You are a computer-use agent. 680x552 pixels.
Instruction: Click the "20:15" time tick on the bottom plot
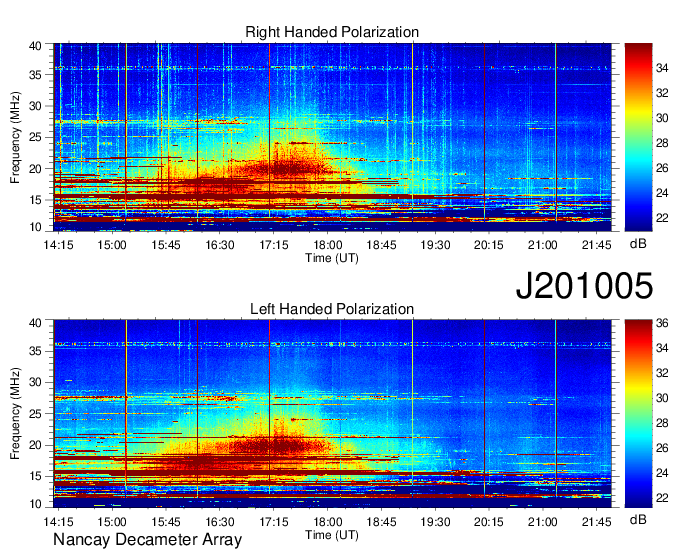coord(489,522)
